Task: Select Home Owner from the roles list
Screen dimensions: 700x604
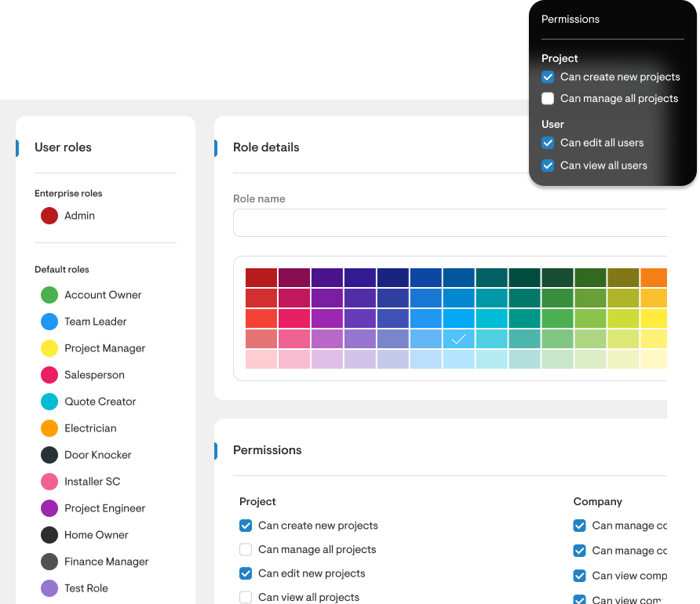Action: (96, 535)
